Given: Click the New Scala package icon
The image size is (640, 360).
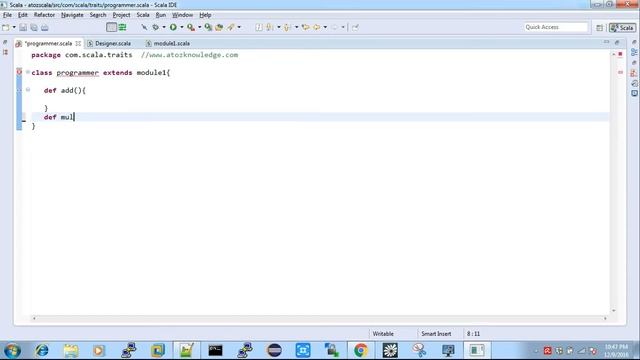Looking at the screenshot, I should click(208, 27).
